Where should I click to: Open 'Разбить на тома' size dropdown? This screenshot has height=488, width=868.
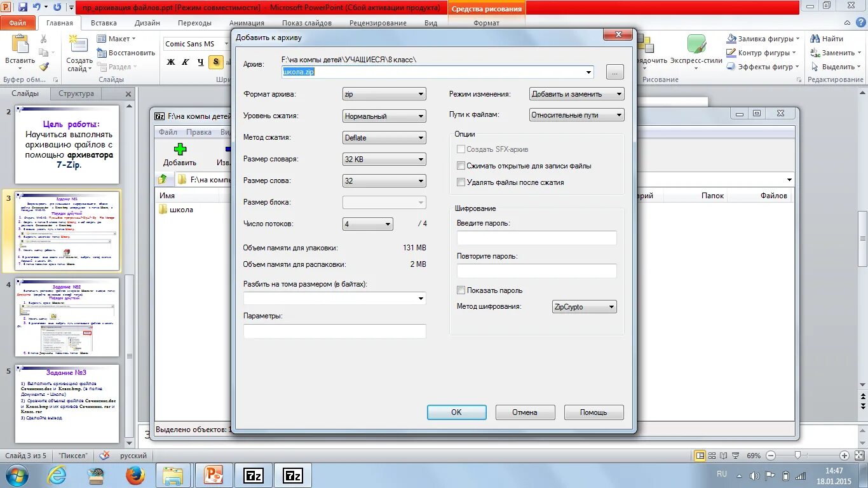335,299
